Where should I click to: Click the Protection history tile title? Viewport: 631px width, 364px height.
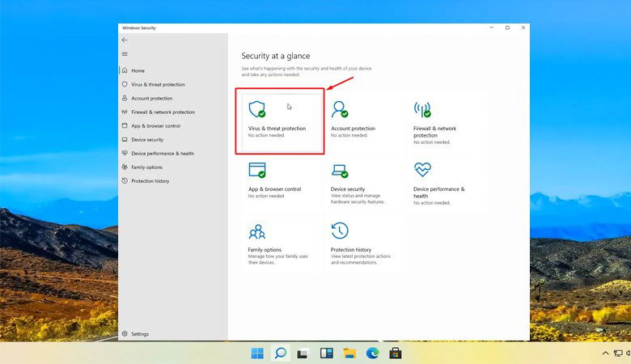[351, 250]
